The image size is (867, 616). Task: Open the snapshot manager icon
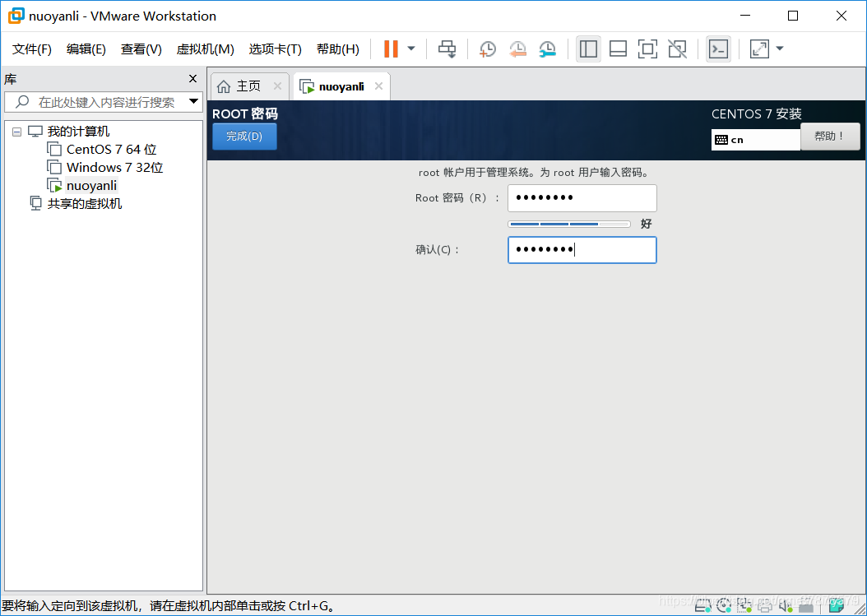pos(547,49)
